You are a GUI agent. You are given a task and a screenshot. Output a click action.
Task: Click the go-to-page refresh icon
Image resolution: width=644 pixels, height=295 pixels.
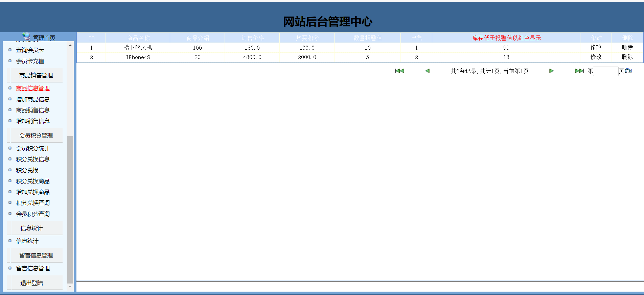tap(628, 71)
